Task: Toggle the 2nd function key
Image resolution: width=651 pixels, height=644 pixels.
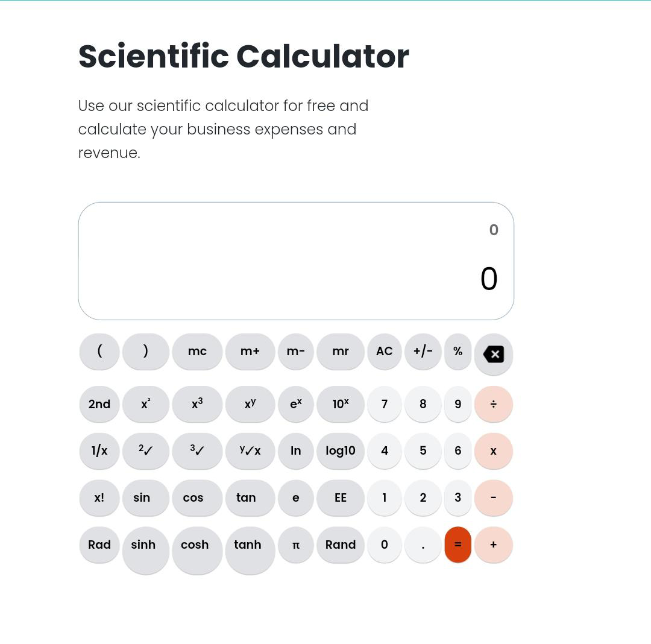Action: tap(99, 404)
